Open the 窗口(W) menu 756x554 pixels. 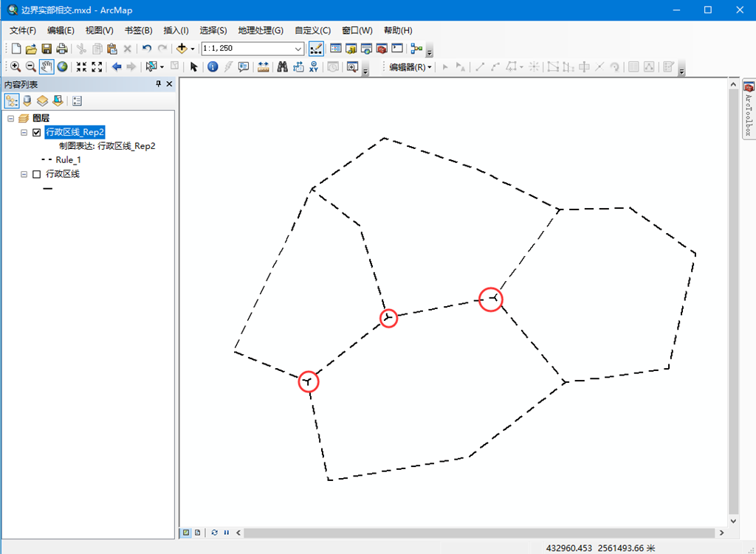point(357,30)
